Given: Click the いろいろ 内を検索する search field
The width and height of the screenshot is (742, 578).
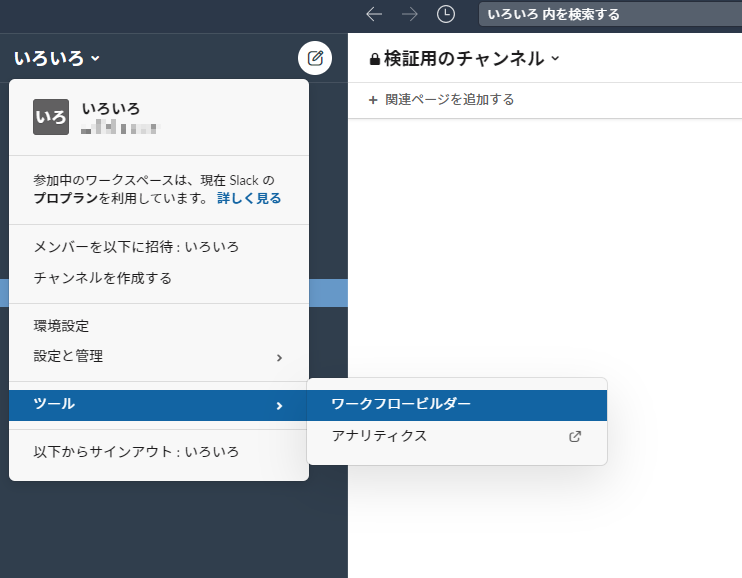Looking at the screenshot, I should pos(610,14).
